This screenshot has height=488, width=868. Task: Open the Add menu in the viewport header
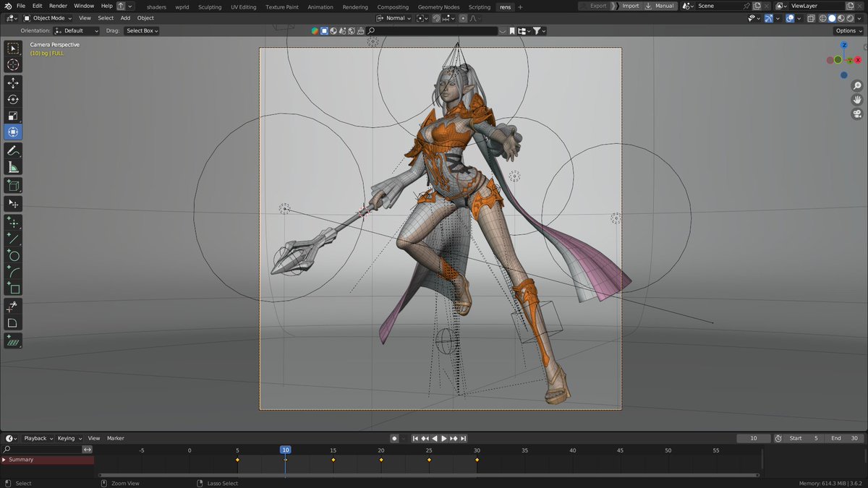point(125,18)
